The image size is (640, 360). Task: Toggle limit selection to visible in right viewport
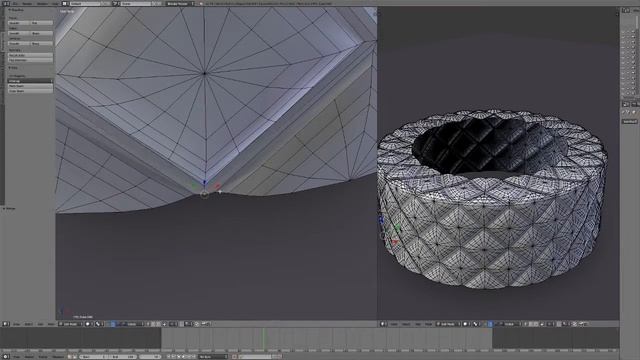(542, 324)
